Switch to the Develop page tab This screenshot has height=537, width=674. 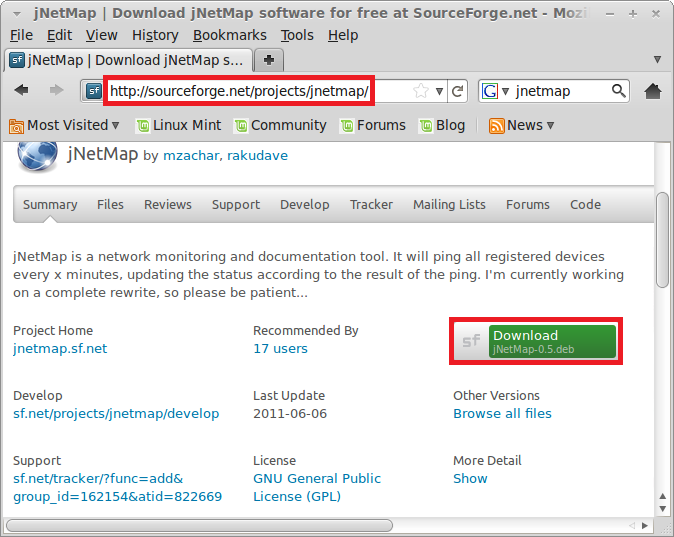(305, 205)
